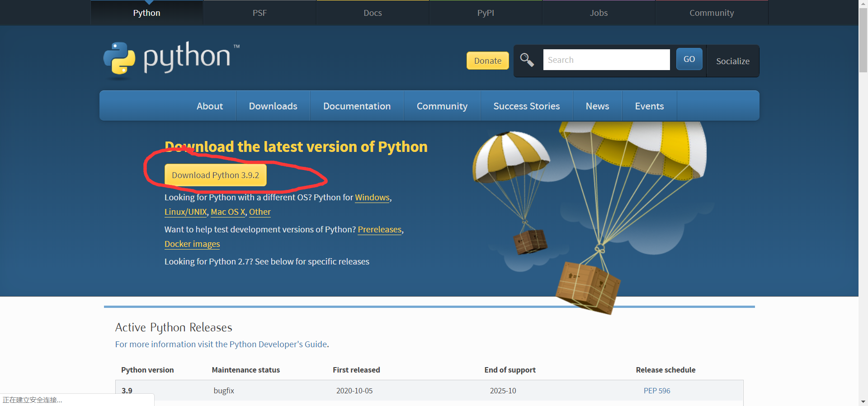868x406 pixels.
Task: Open the Documentation menu
Action: click(357, 106)
